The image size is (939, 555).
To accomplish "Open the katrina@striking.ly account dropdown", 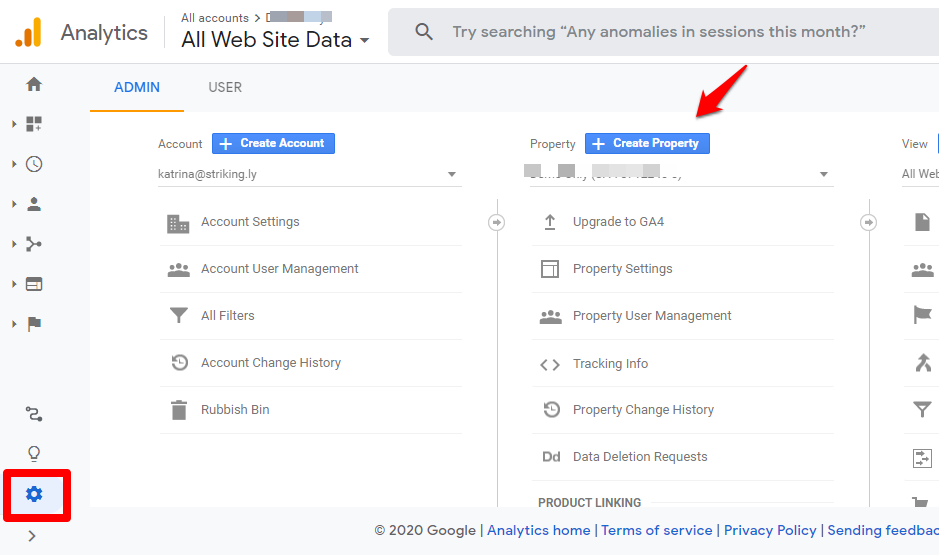I will tap(309, 174).
